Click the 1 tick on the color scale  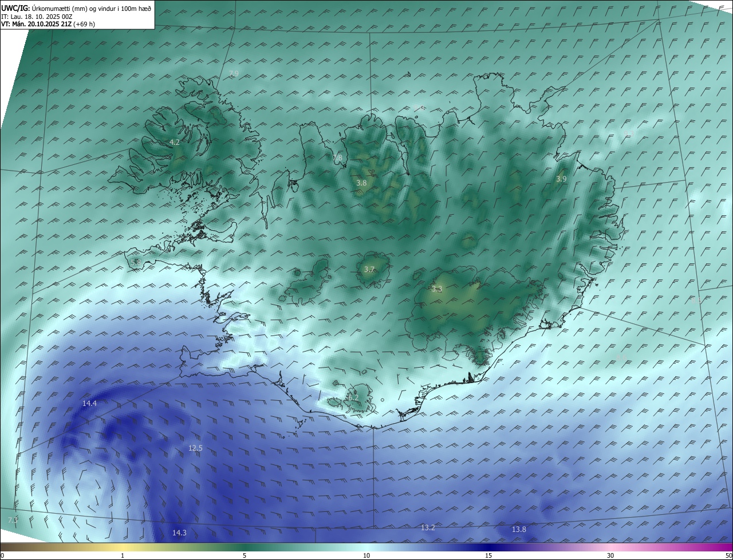pyautogui.click(x=123, y=555)
